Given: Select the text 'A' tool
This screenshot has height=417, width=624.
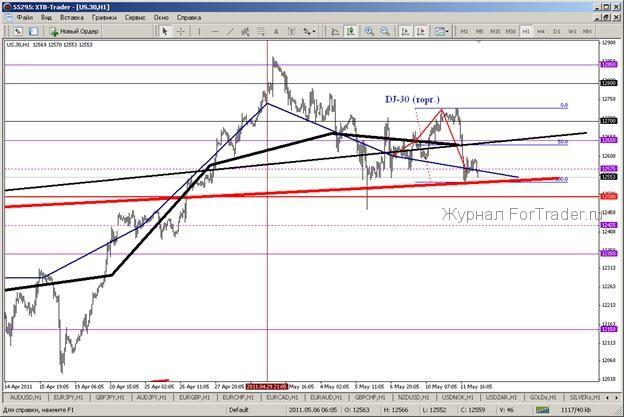Looking at the screenshot, I should (276, 31).
